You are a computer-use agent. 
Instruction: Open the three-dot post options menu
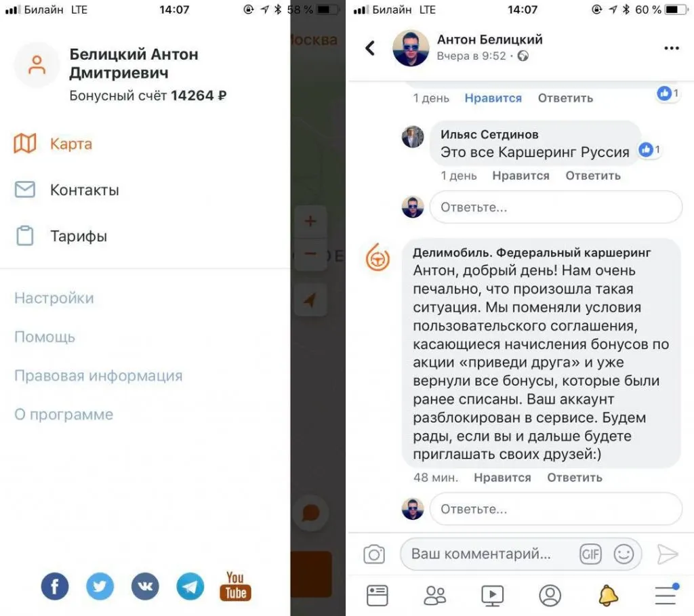[672, 48]
